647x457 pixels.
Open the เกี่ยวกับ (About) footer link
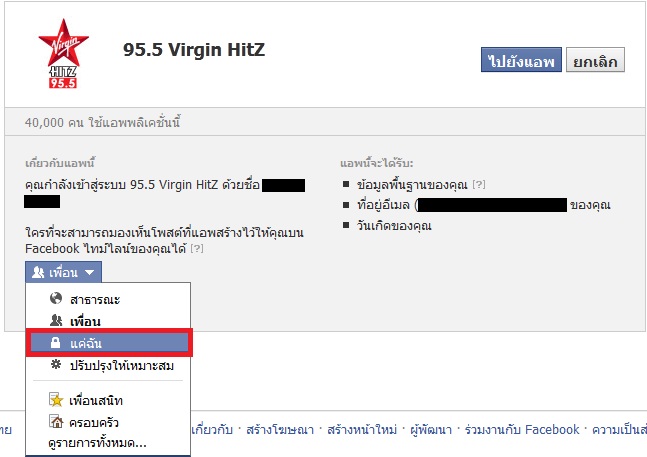pyautogui.click(x=212, y=430)
